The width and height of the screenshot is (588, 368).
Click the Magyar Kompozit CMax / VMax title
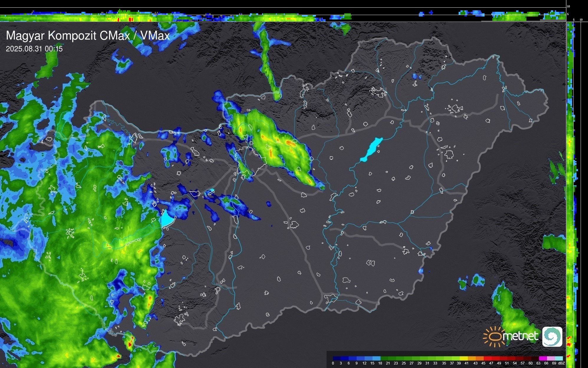88,36
